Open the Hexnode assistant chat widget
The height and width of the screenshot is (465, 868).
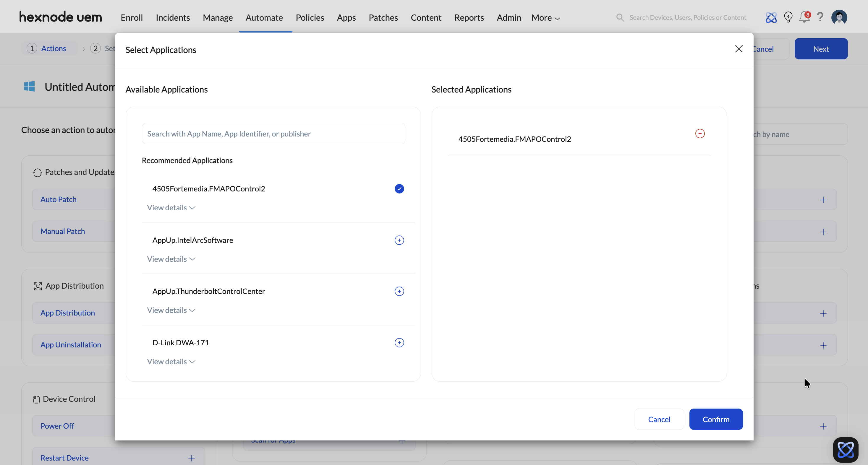coord(846,450)
